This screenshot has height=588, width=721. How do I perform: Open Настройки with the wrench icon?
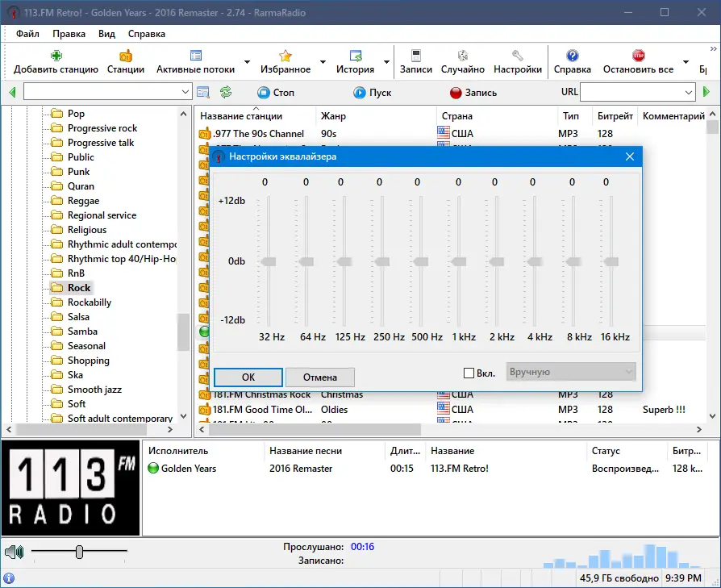[517, 56]
